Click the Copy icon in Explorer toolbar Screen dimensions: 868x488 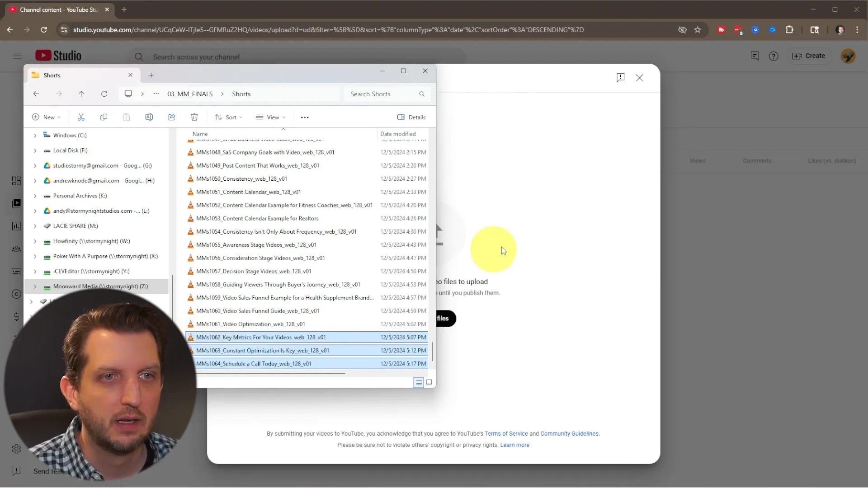[104, 117]
